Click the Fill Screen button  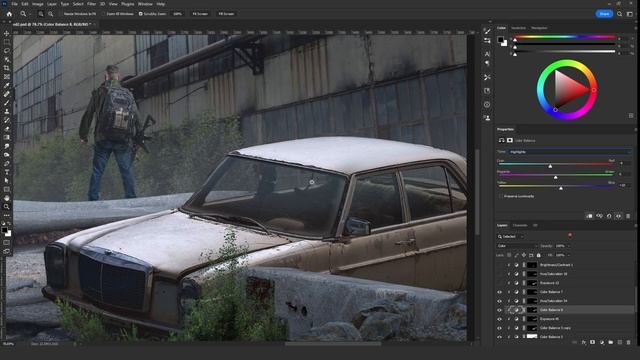[226, 14]
